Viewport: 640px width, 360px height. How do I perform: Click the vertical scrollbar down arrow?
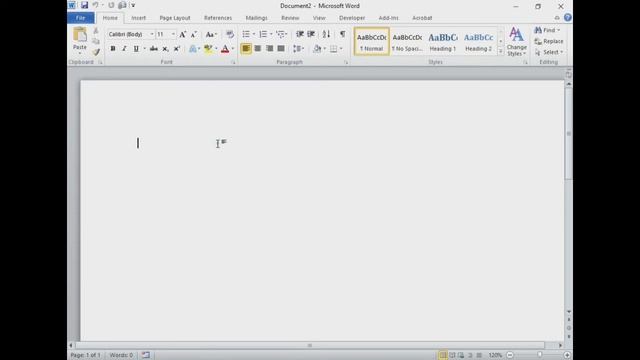[x=569, y=312]
